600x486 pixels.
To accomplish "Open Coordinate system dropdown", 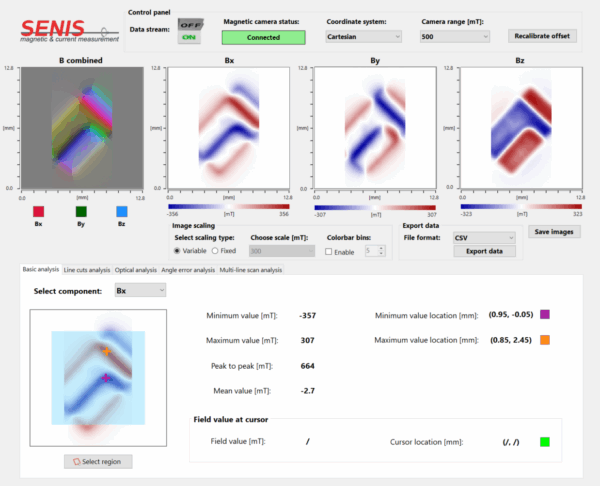I will (x=364, y=36).
